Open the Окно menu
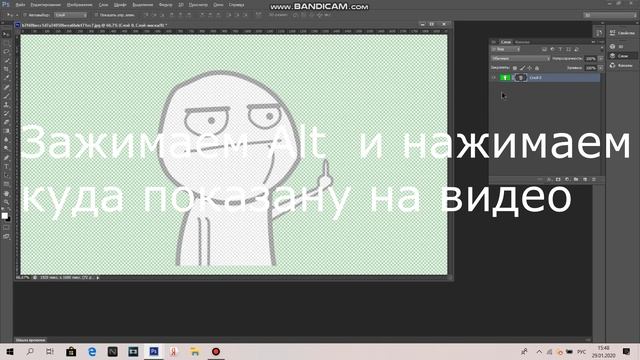This screenshot has height=360, width=640. [x=218, y=5]
